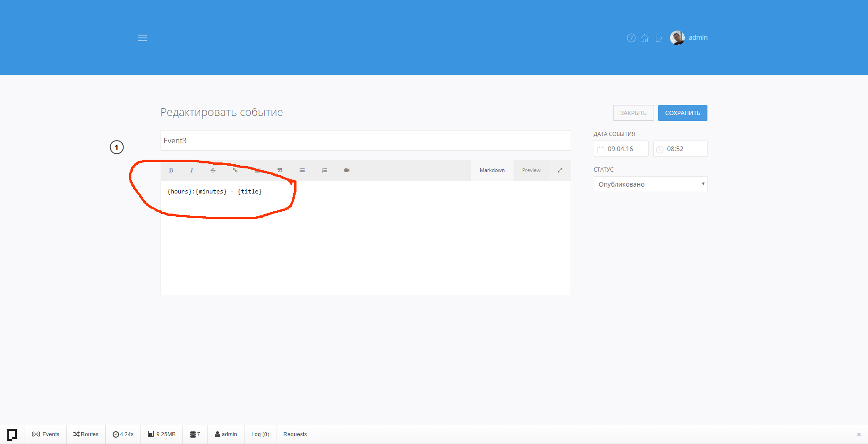Insert an unordered bullet list
The image size is (868, 444).
tap(302, 170)
